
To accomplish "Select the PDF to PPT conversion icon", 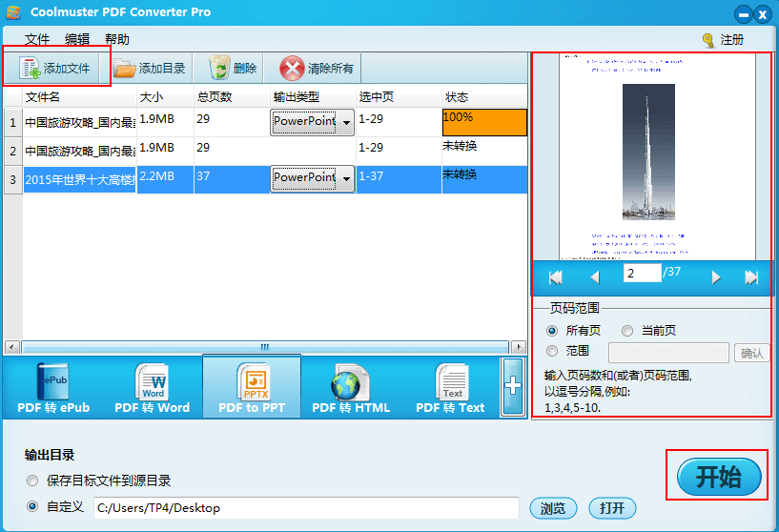I will point(254,381).
